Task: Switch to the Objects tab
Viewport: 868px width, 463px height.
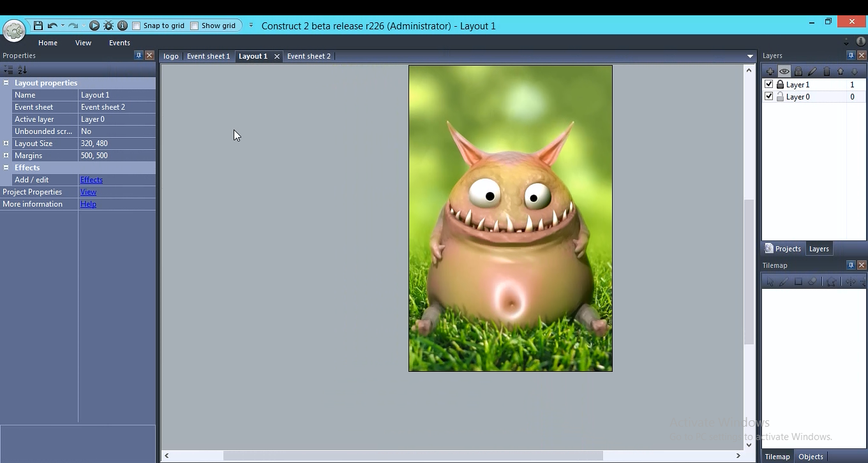Action: click(811, 457)
